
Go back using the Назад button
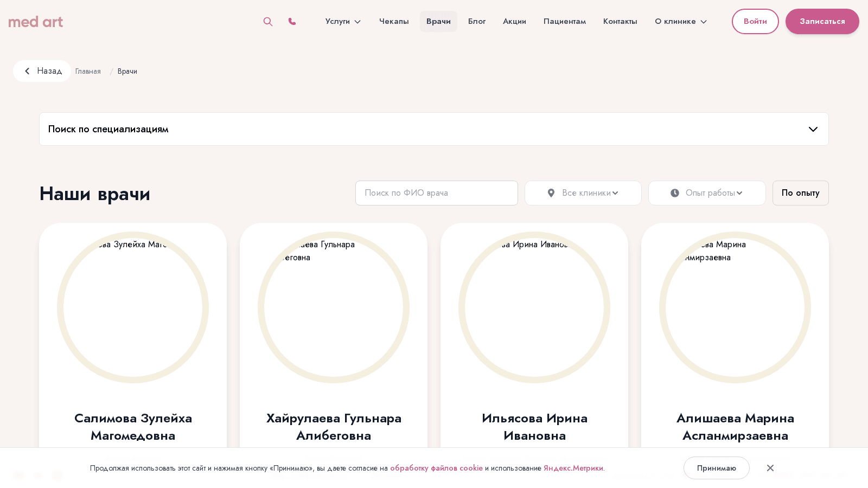[42, 71]
